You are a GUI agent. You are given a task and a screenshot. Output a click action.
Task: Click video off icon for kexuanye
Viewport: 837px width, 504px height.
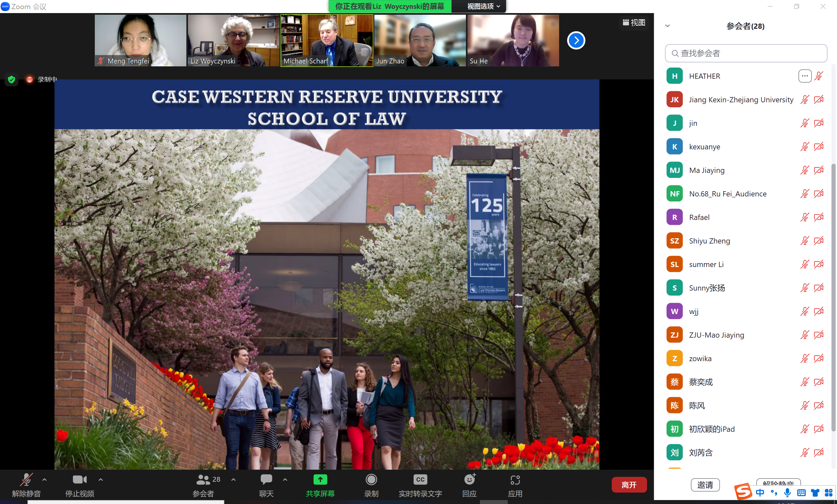pos(819,147)
